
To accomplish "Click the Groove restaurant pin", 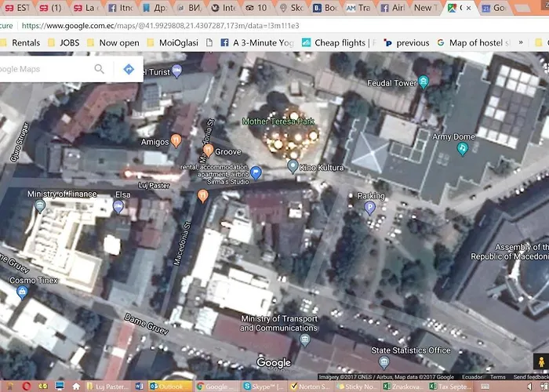I will [208, 150].
